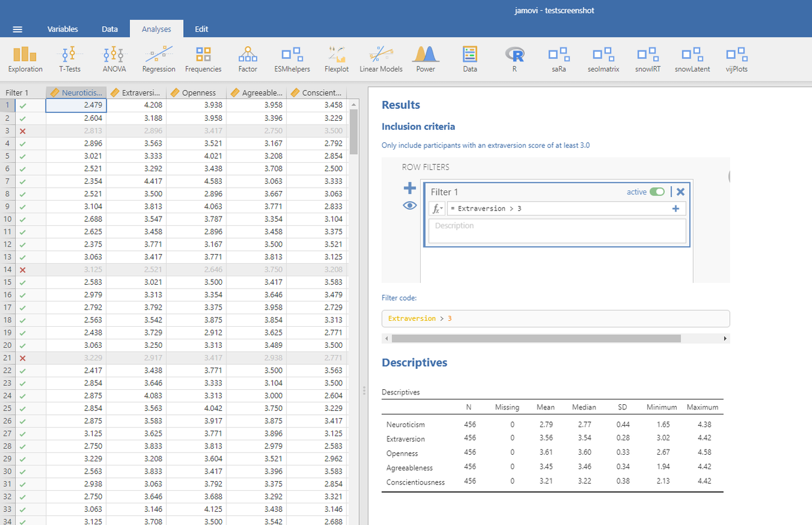The image size is (812, 525).
Task: Click the filter Description field
Action: point(557,231)
